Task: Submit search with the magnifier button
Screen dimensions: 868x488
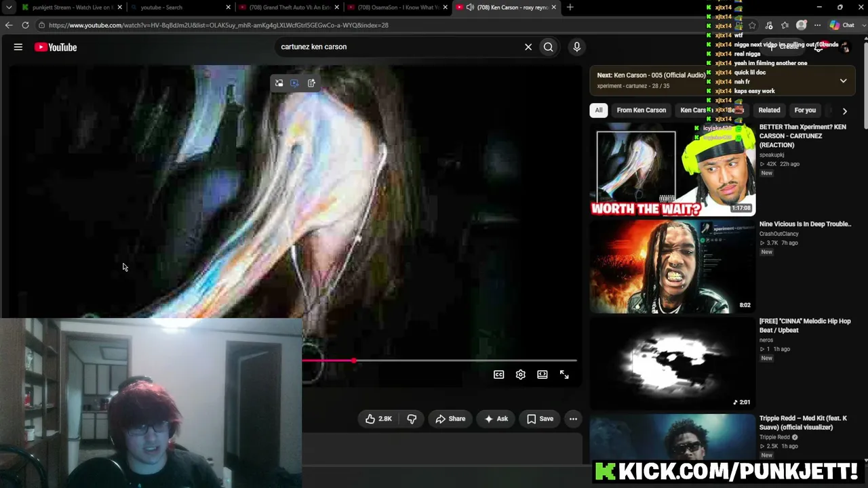Action: (549, 47)
